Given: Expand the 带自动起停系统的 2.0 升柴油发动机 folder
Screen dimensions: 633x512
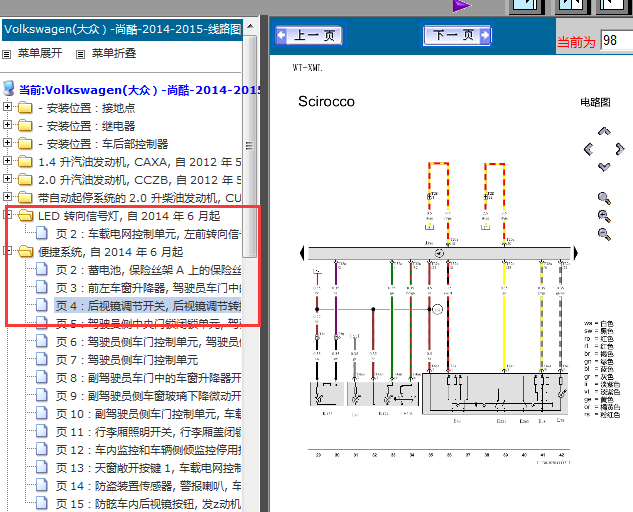Looking at the screenshot, I should coord(7,196).
